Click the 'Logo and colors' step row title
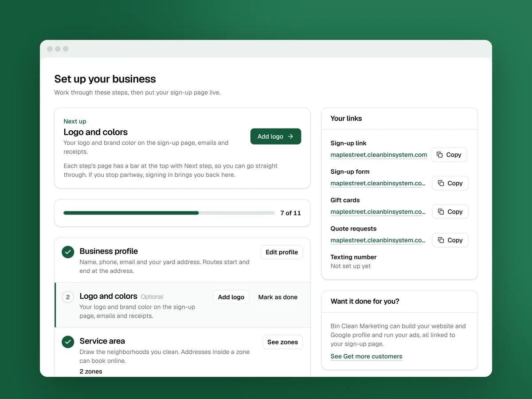This screenshot has width=532, height=399. [x=108, y=296]
